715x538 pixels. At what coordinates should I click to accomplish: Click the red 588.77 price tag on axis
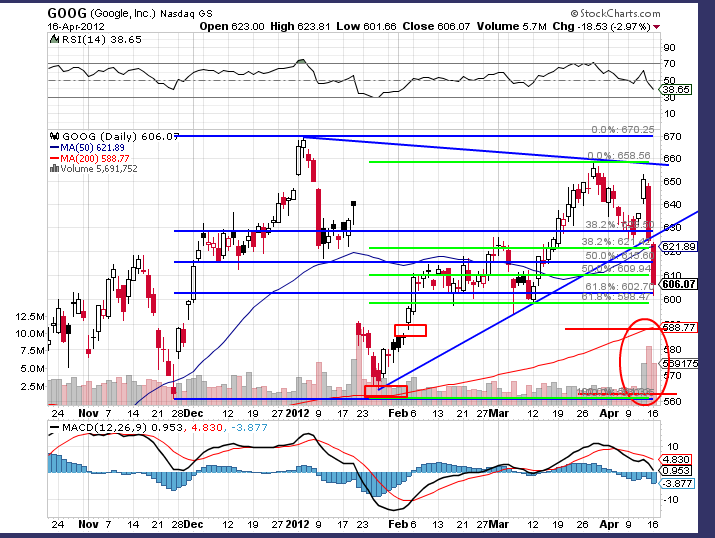click(x=679, y=327)
